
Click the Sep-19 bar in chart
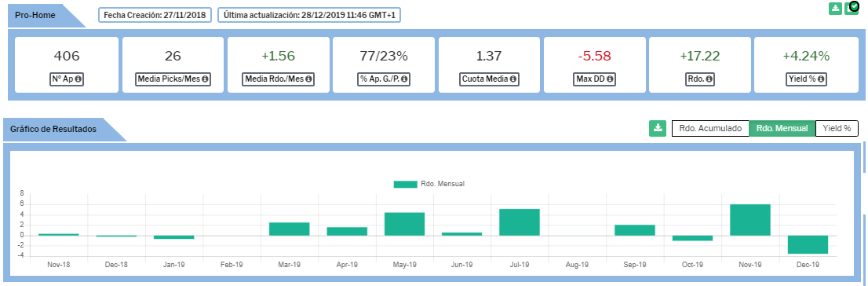coord(634,230)
